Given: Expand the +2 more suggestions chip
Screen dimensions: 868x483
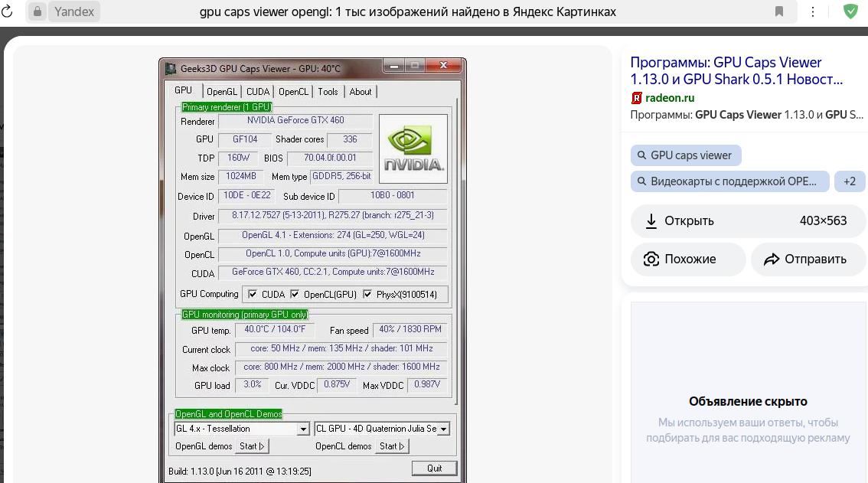Looking at the screenshot, I should click(x=849, y=181).
